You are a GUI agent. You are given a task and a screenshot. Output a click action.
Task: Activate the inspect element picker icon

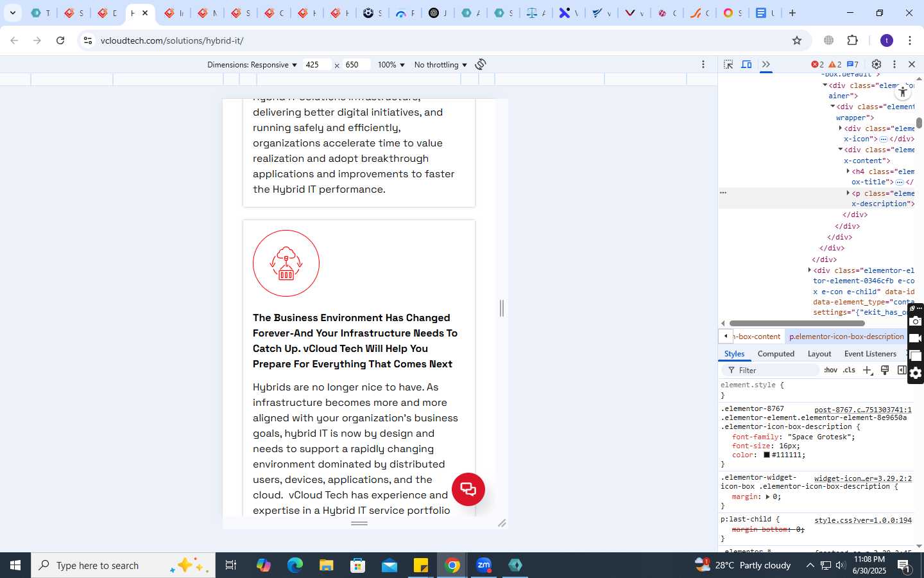pyautogui.click(x=728, y=64)
